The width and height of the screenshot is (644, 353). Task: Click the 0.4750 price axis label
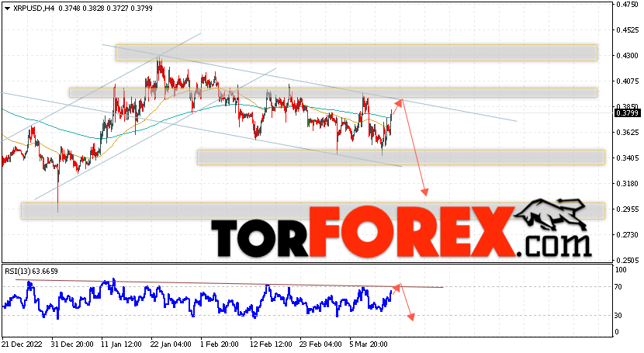(628, 5)
